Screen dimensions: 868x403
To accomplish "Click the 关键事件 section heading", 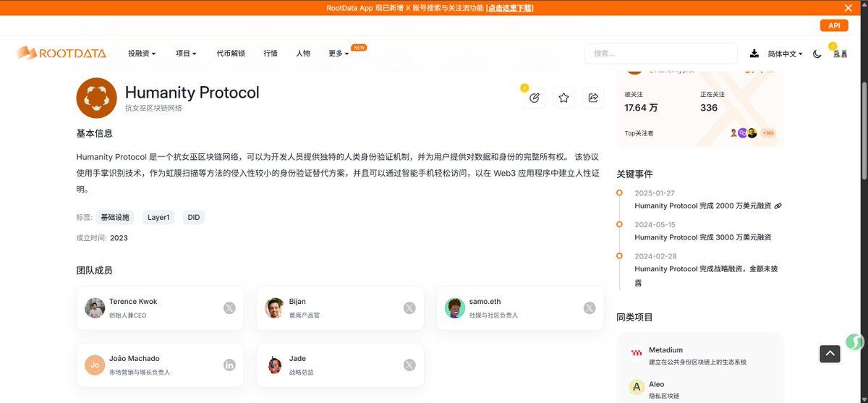I will click(634, 174).
